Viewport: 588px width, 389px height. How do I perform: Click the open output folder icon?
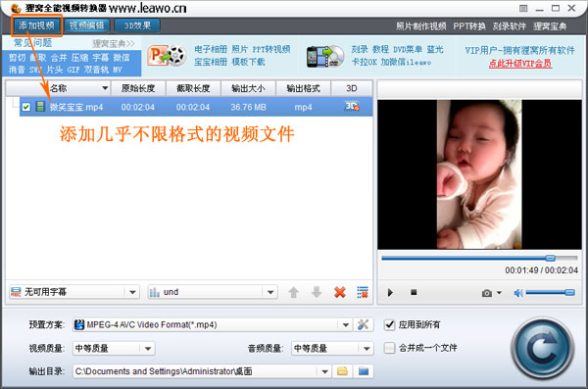coord(364,371)
